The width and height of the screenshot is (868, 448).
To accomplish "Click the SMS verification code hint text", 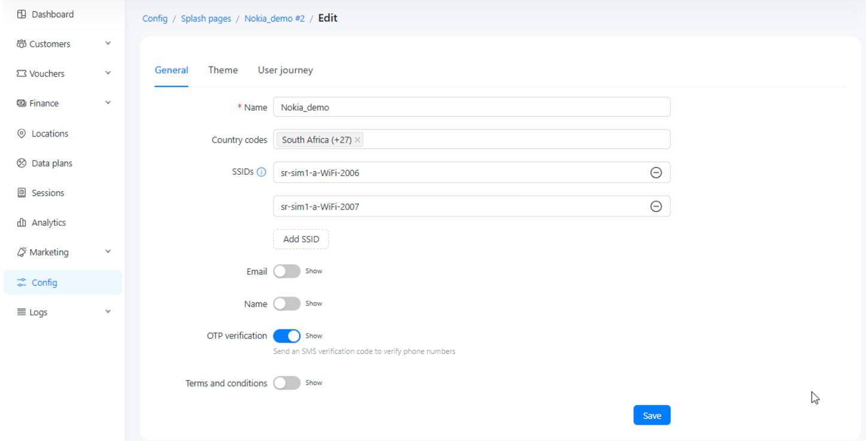I will [364, 352].
